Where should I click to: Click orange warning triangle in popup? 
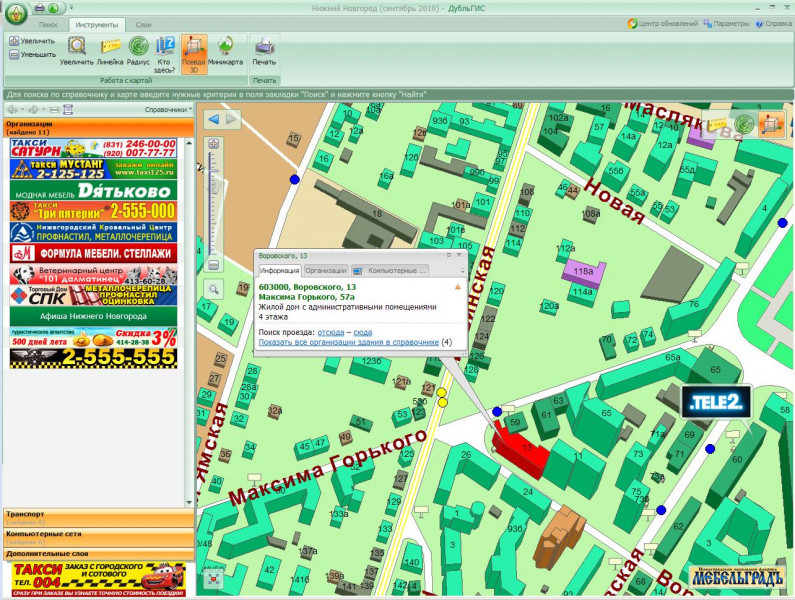coord(457,287)
